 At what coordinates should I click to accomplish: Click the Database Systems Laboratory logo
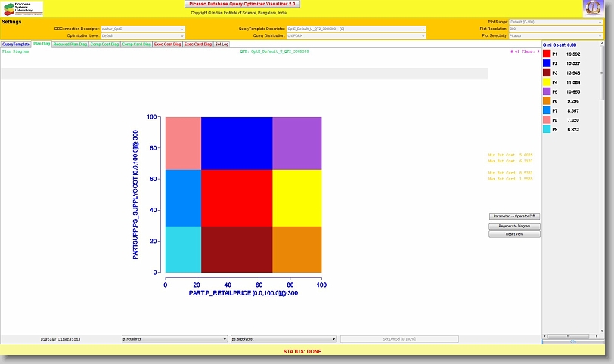tap(22, 8)
